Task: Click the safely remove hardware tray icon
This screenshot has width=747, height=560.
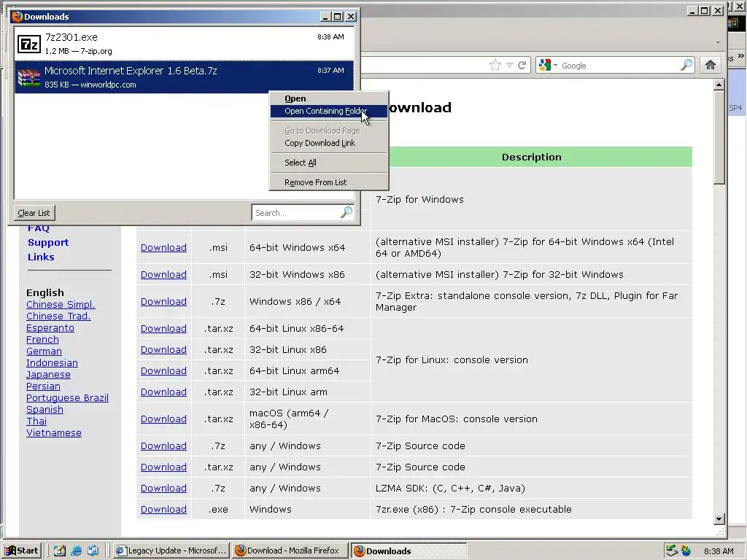Action: [672, 551]
